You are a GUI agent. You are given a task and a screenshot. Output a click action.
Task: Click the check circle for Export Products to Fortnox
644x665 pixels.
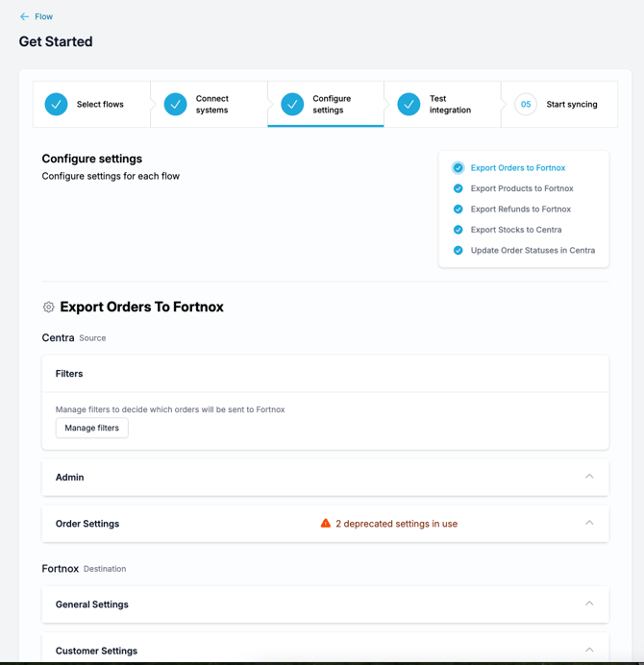point(458,188)
